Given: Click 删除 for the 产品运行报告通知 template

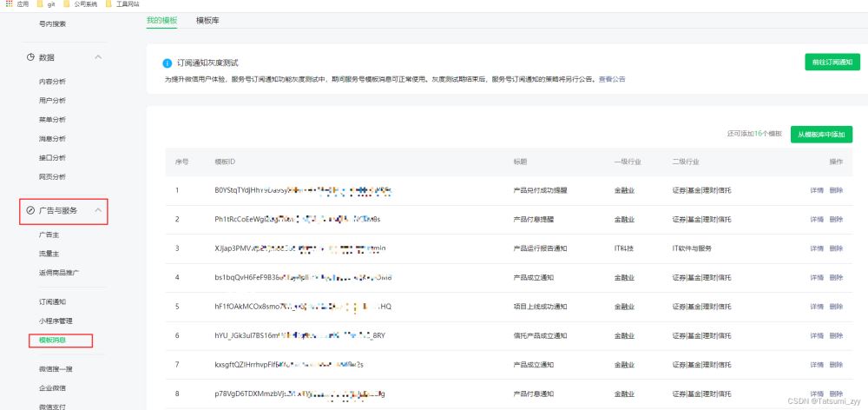Looking at the screenshot, I should coord(835,248).
